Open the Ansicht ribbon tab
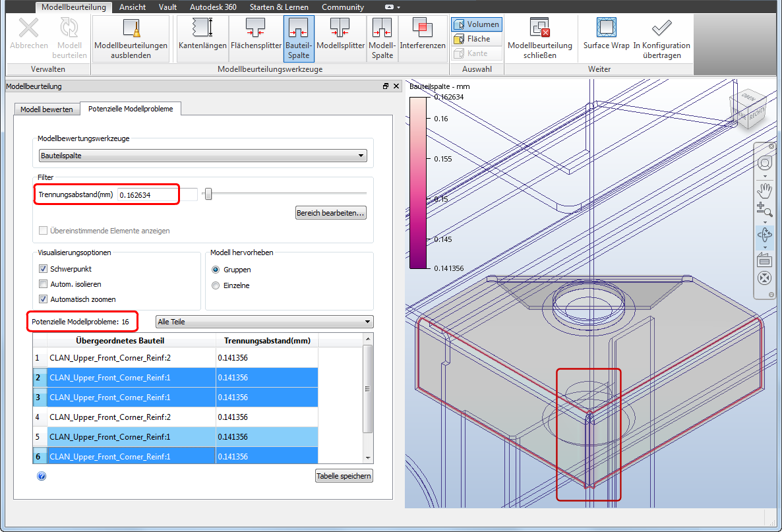This screenshot has width=782, height=532. [x=133, y=7]
